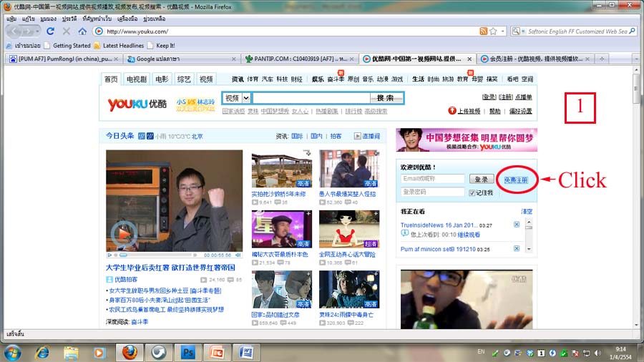Click the Youku logo
Viewport: 644px width, 362px height.
pyautogui.click(x=137, y=104)
